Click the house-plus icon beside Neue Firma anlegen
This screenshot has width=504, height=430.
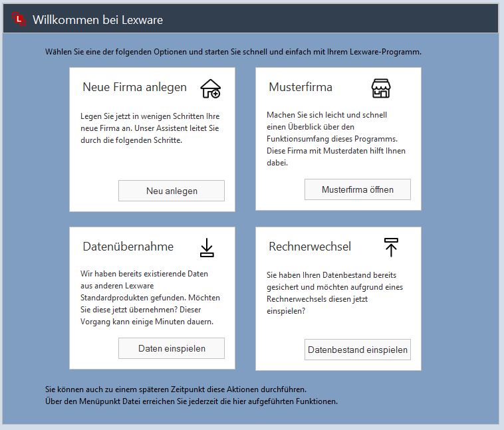[211, 88]
